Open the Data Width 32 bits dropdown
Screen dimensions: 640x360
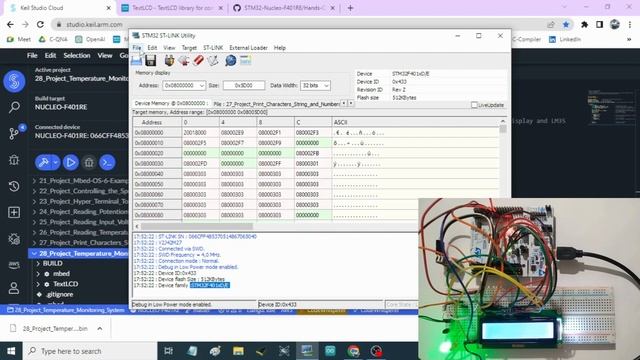tap(326, 86)
